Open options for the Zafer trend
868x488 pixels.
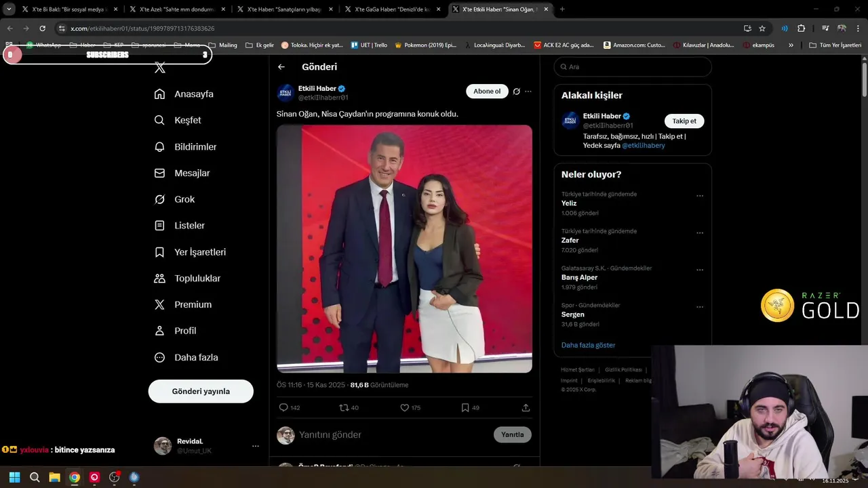pyautogui.click(x=700, y=232)
